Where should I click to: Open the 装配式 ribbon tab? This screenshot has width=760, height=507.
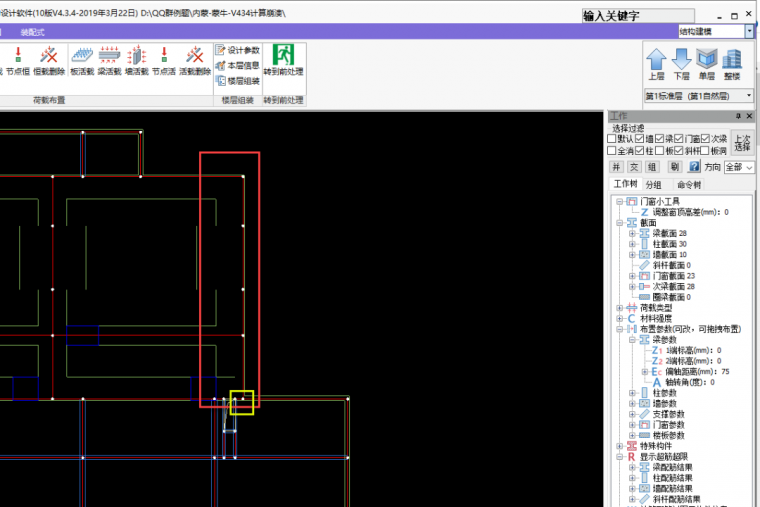(x=33, y=32)
